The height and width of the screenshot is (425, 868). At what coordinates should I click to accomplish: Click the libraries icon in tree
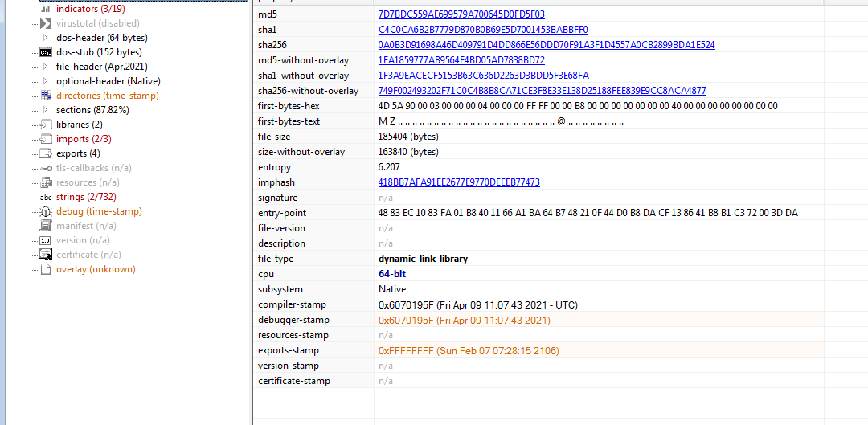point(46,125)
